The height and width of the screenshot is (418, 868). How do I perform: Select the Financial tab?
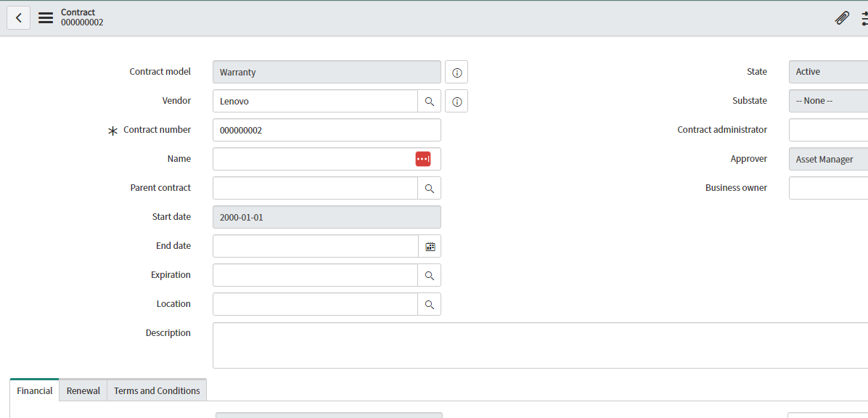34,390
